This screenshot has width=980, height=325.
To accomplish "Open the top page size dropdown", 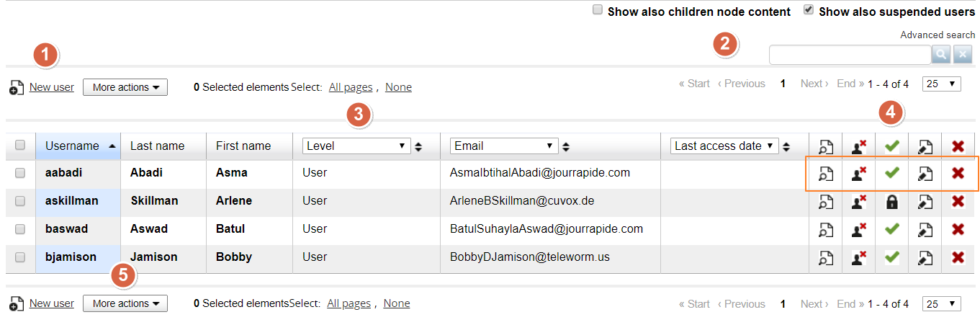I will [x=941, y=84].
